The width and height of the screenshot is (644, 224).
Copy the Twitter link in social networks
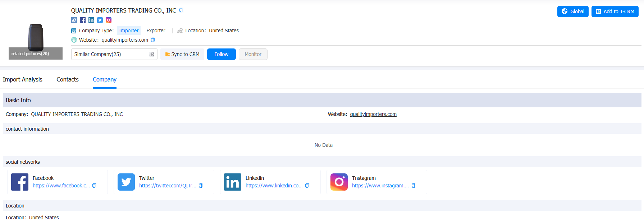click(201, 186)
